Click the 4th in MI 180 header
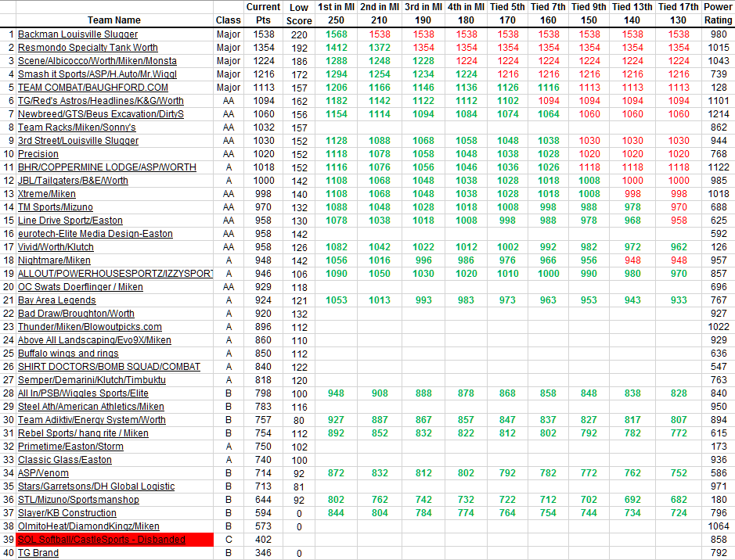The image size is (735, 560). (x=466, y=13)
